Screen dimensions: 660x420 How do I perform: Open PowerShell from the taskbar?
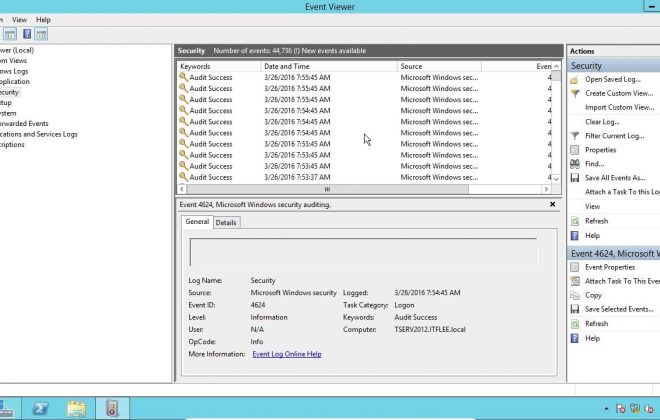click(x=40, y=409)
